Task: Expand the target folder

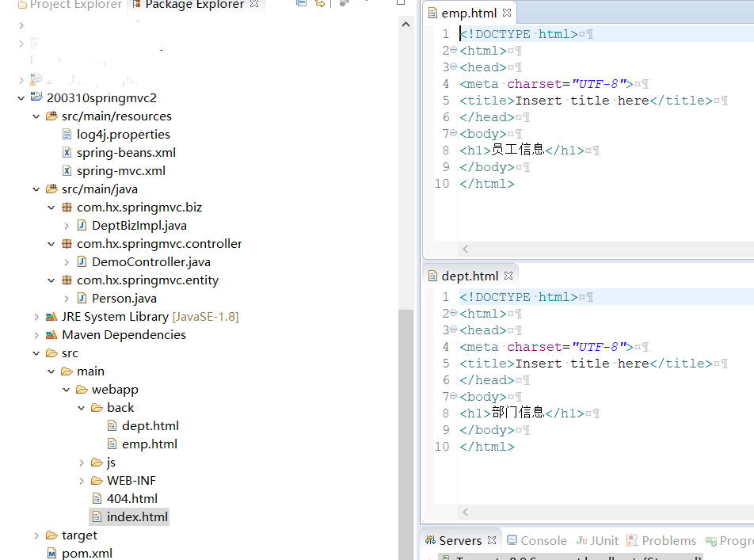Action: [x=36, y=535]
